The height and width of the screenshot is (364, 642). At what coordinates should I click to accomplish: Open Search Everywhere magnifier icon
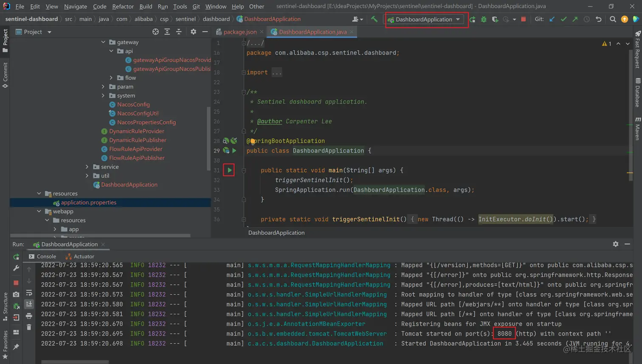pyautogui.click(x=613, y=19)
